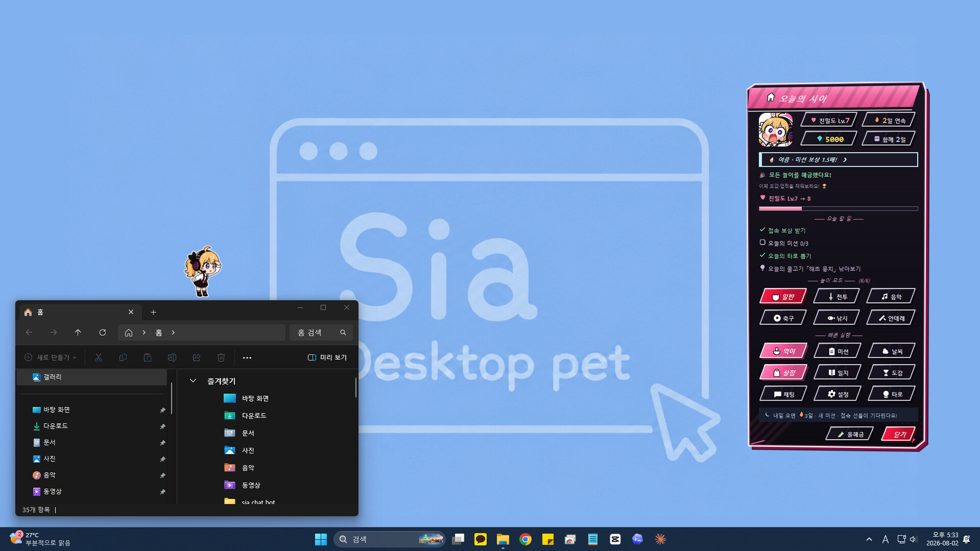Click the Copy icon in Explorer toolbar

(123, 358)
